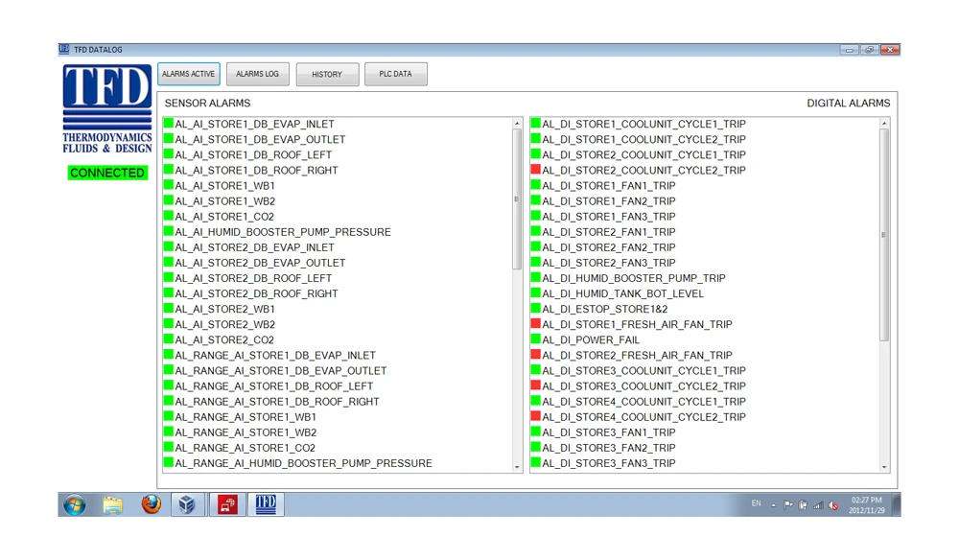Select AL_DI_POWER_FAIL alarm entry
Screen dimensions: 959x560
pyautogui.click(x=591, y=340)
